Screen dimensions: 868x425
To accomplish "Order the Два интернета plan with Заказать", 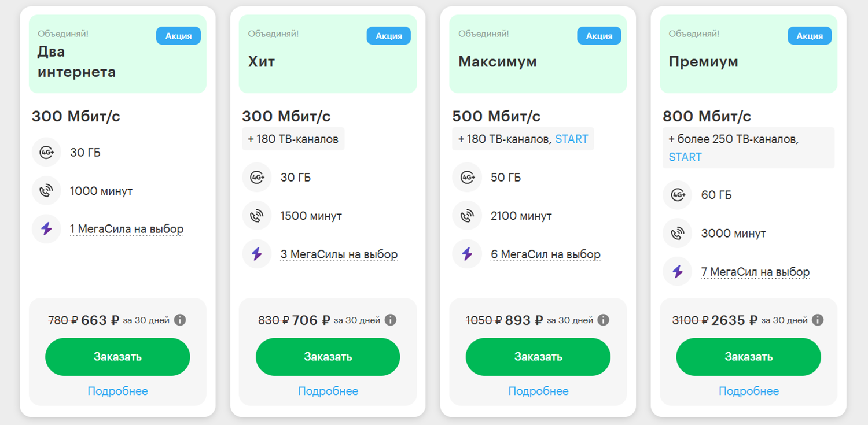I will click(117, 357).
